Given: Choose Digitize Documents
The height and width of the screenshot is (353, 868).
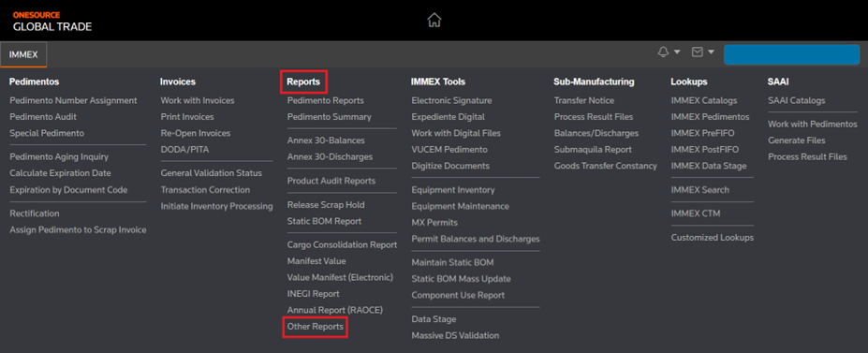Looking at the screenshot, I should (450, 166).
